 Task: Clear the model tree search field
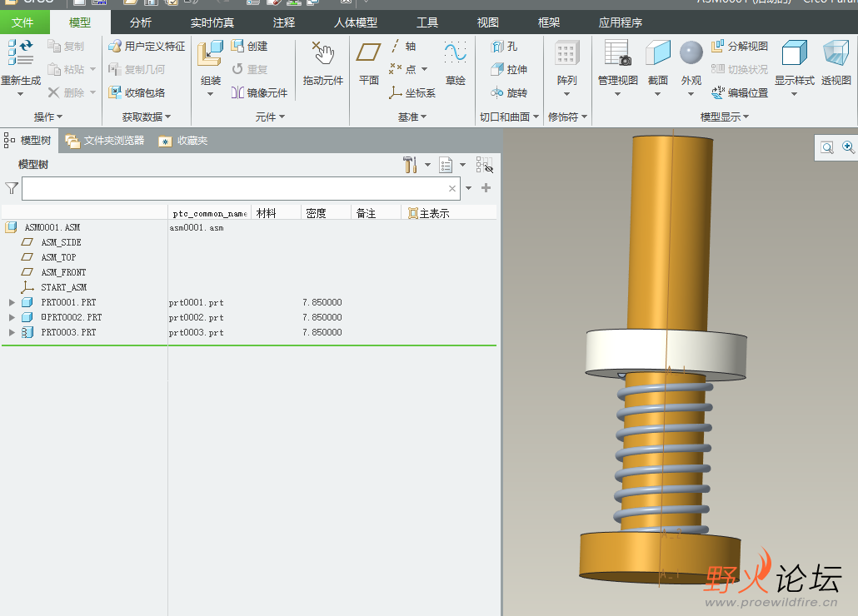[452, 189]
